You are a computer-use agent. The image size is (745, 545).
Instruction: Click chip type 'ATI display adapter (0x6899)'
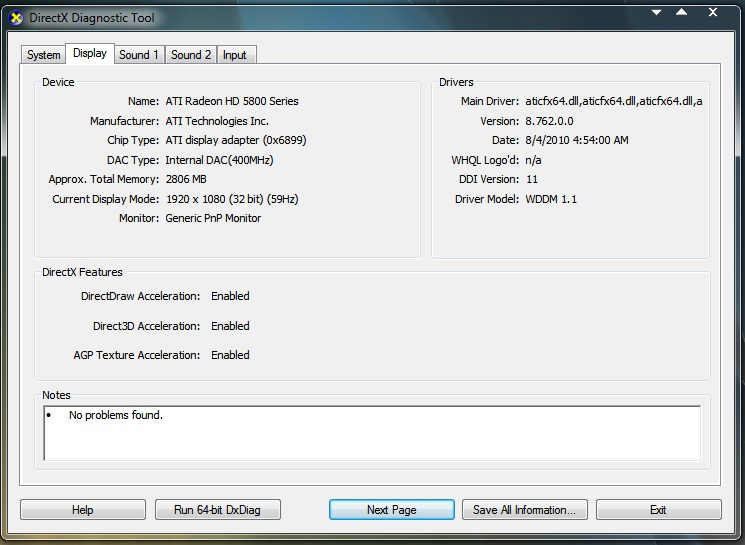tap(236, 140)
